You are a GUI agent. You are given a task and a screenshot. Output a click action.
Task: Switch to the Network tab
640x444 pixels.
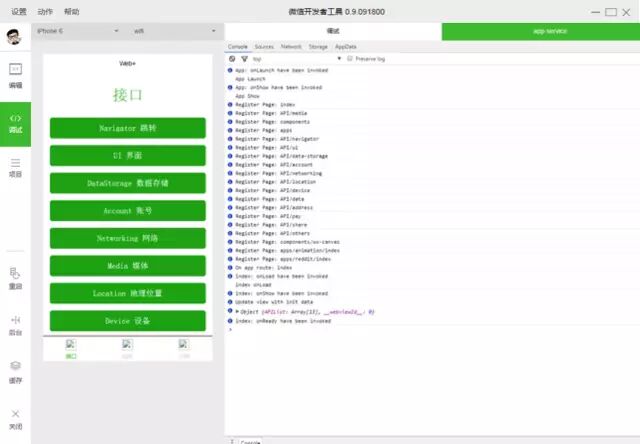[x=291, y=47]
